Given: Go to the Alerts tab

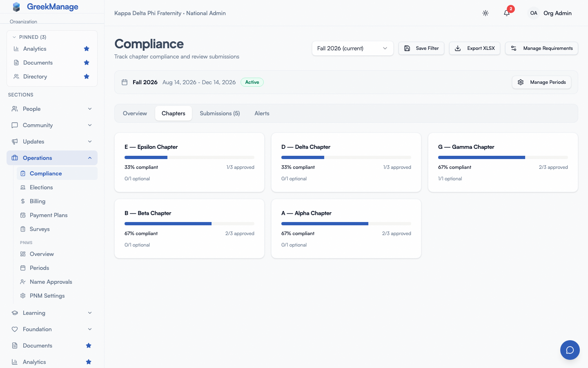Looking at the screenshot, I should point(262,113).
